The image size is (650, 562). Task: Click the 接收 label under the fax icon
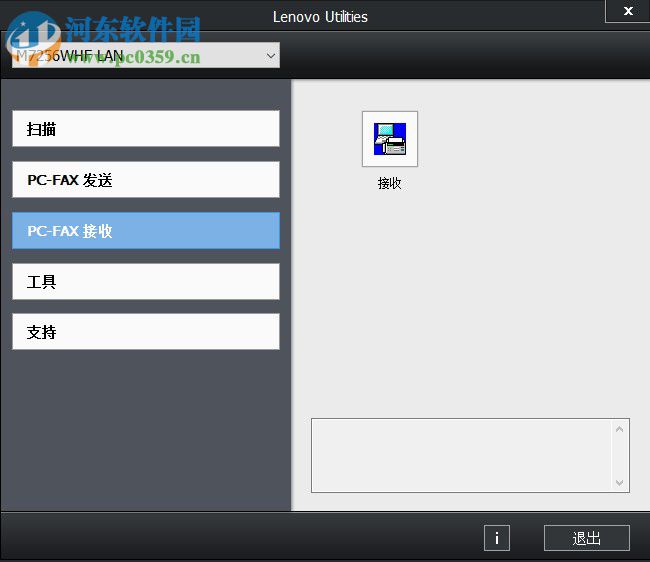pos(390,183)
